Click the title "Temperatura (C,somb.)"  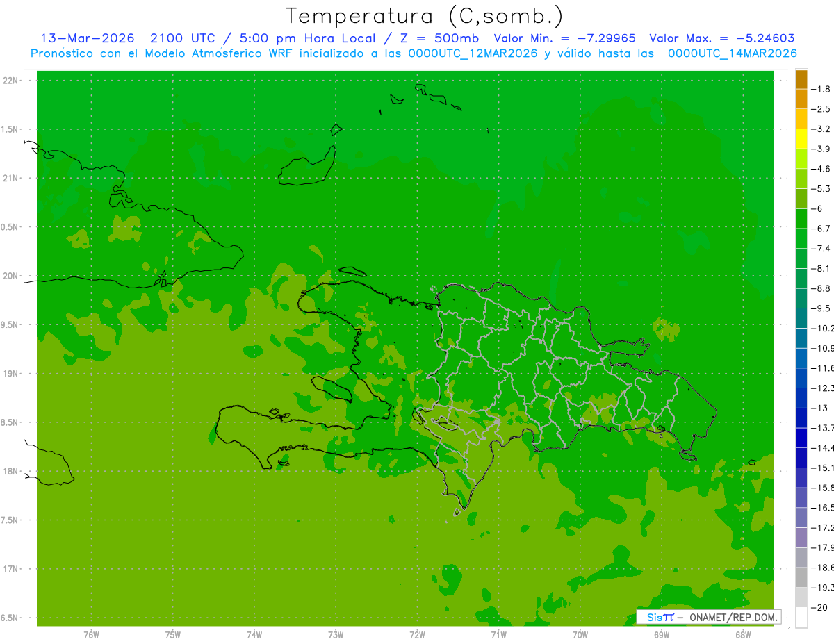pos(424,16)
